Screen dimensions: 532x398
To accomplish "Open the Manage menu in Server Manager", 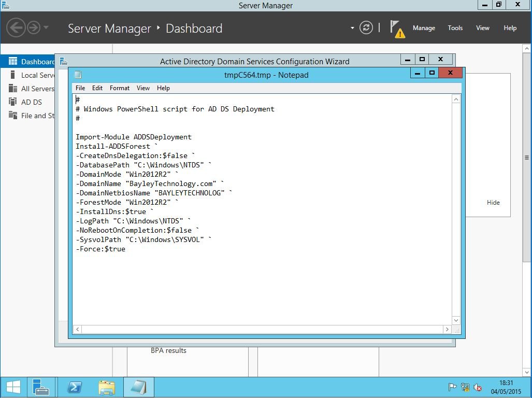I will tap(423, 28).
